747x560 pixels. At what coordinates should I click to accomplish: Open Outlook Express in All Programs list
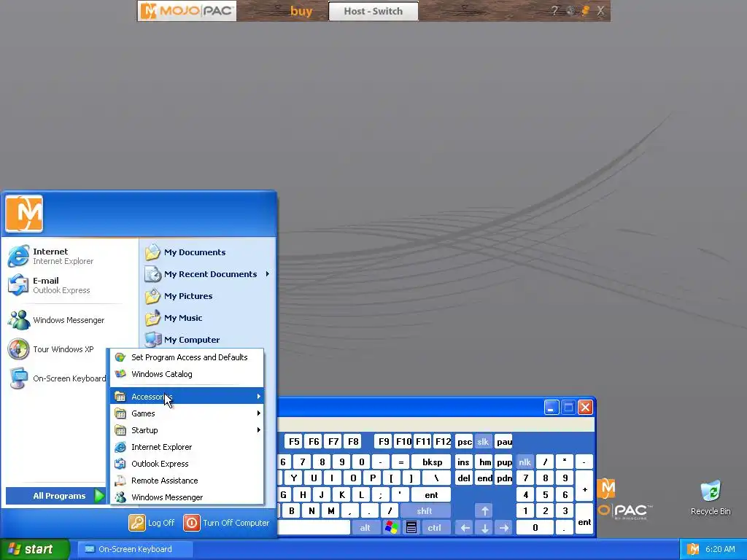(x=187, y=463)
